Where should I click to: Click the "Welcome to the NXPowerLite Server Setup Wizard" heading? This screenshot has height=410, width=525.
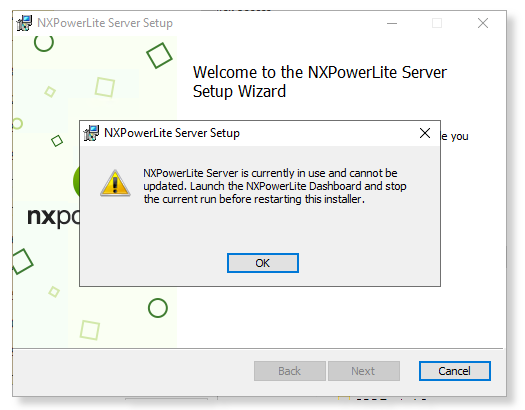[319, 82]
